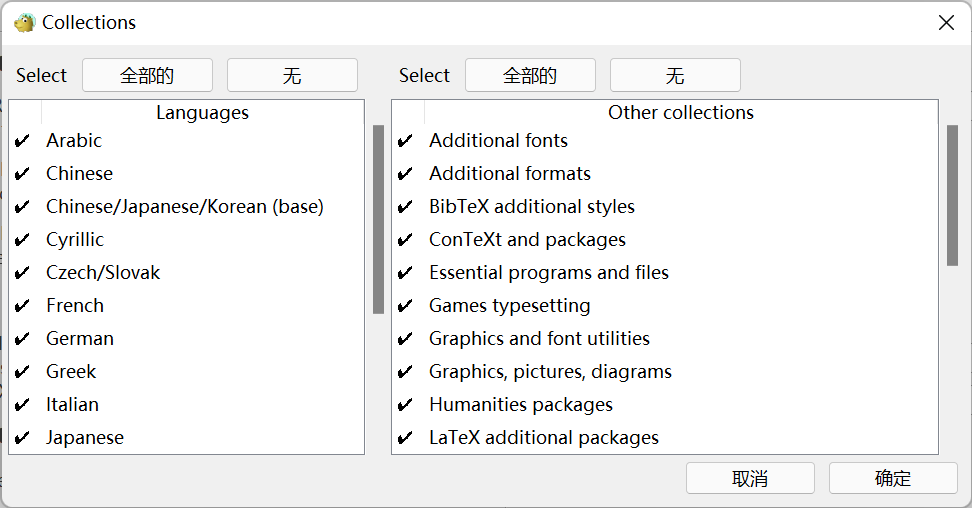Uncheck Additional formats checkmark
Image resolution: width=972 pixels, height=508 pixels.
click(x=405, y=174)
